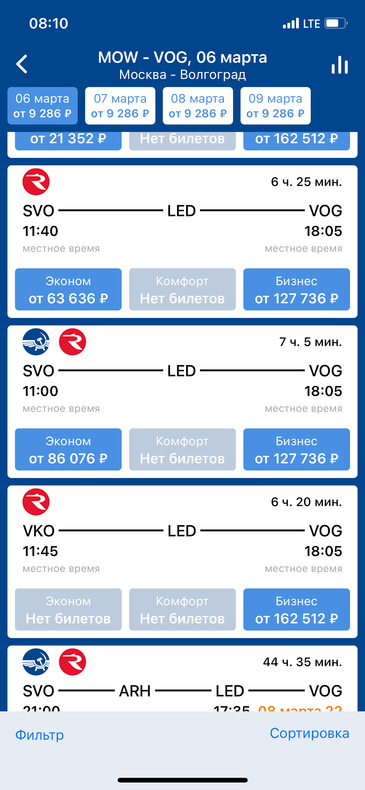Open the price chart bars icon
The image size is (365, 790).
tap(340, 64)
